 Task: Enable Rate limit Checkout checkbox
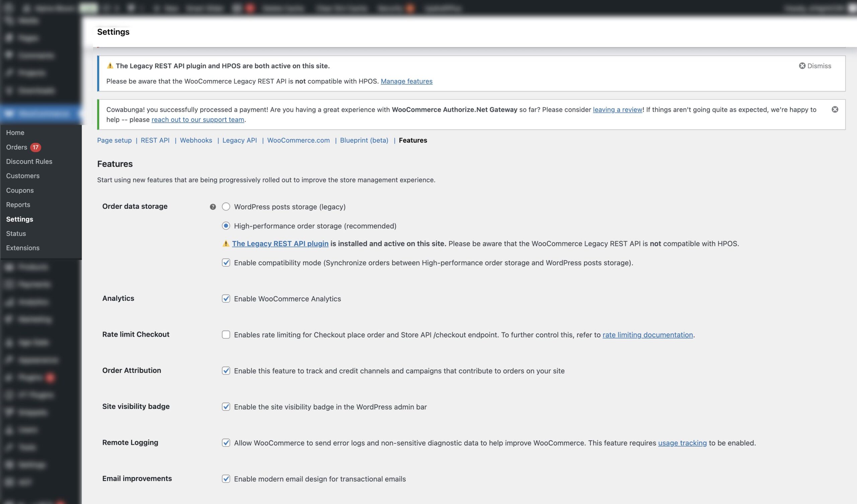(x=226, y=334)
